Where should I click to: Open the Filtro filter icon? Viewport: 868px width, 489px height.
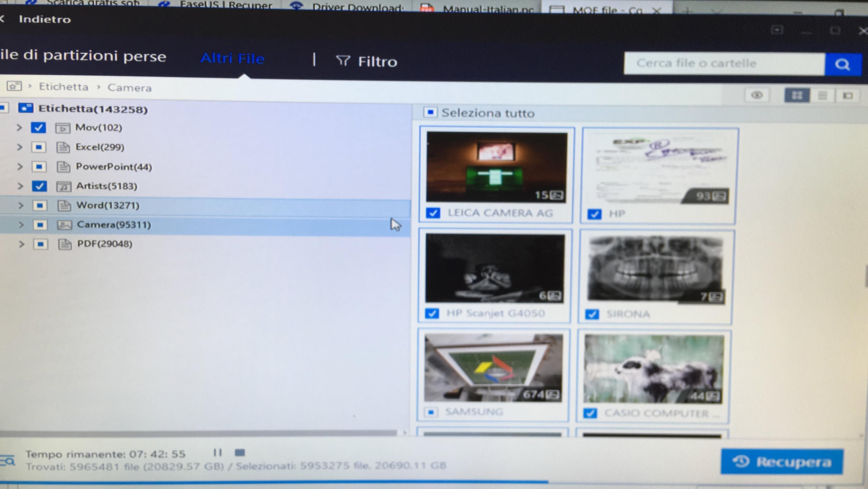[343, 61]
